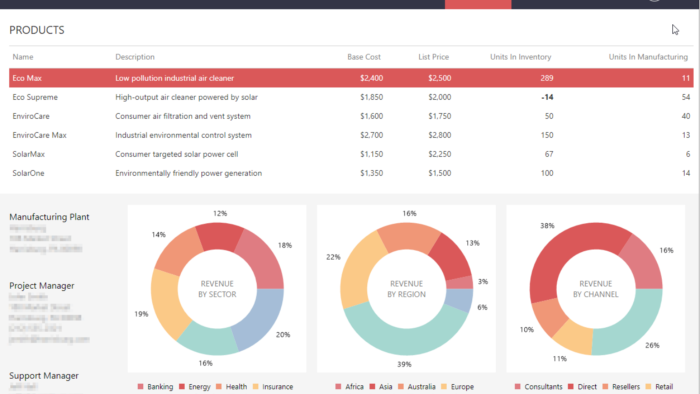This screenshot has width=700, height=394.
Task: Toggle the Energy legend swatch
Action: click(182, 386)
